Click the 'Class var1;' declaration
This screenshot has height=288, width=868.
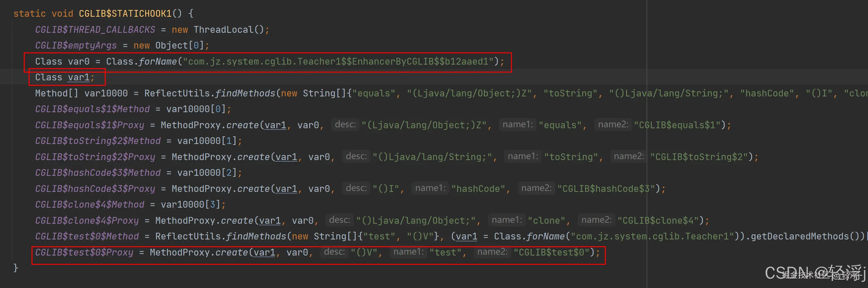[x=65, y=77]
